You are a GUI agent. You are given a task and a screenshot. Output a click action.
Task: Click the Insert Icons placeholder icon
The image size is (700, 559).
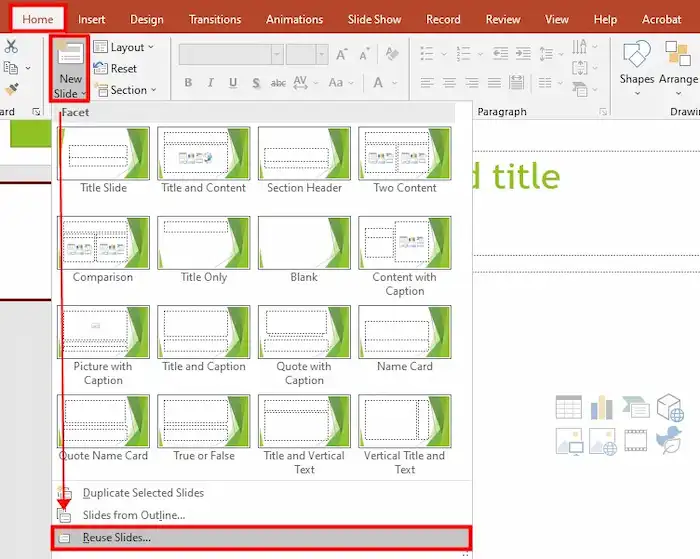pyautogui.click(x=668, y=440)
